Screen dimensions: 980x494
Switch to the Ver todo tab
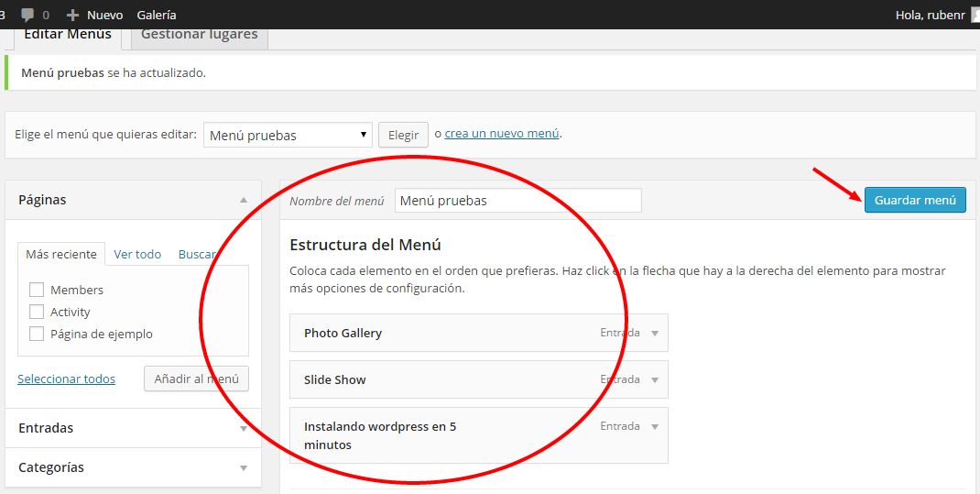click(x=137, y=255)
